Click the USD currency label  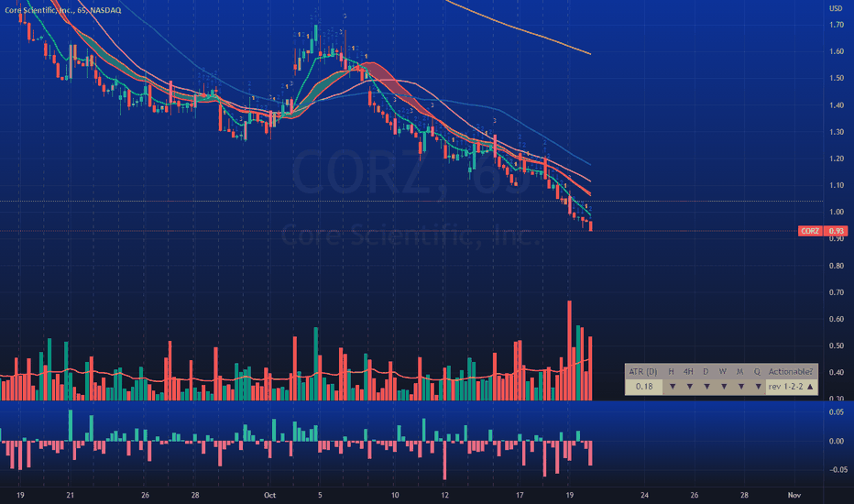pos(836,8)
